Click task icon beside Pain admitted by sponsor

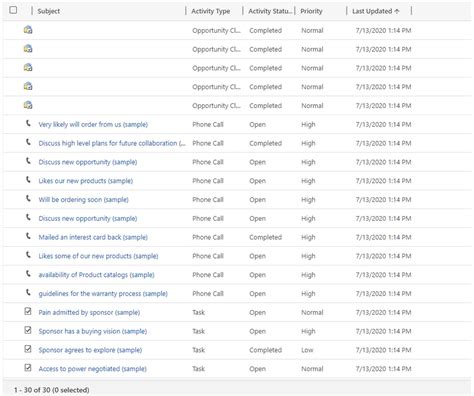tap(28, 311)
